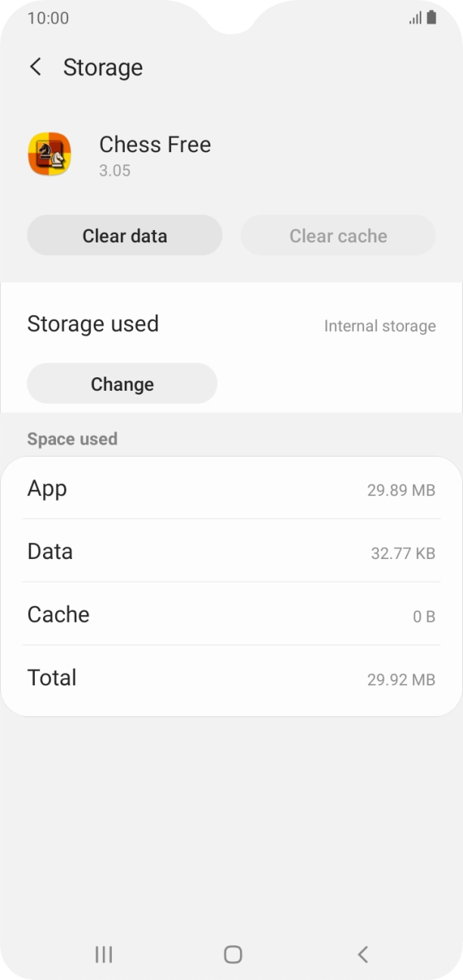463x980 pixels.
Task: Select the Cache row showing 0 B
Action: pos(231,615)
